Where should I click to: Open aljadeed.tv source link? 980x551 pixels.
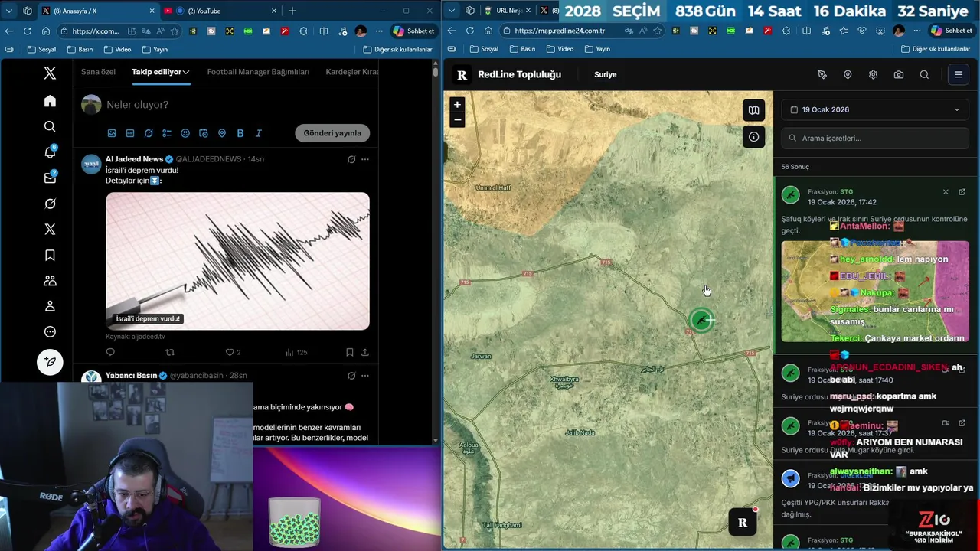pos(136,337)
